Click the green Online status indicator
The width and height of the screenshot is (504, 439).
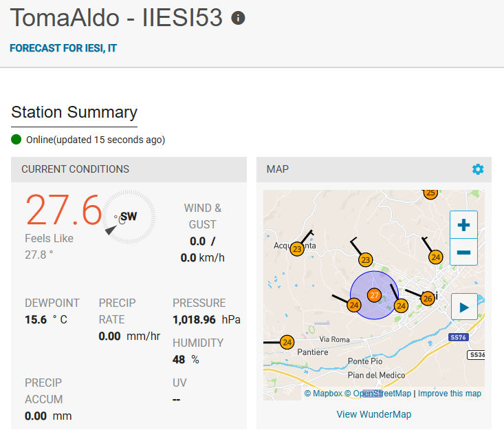[17, 140]
